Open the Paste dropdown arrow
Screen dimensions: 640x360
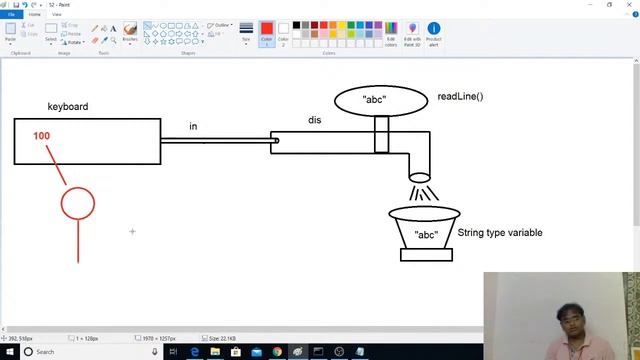pyautogui.click(x=10, y=43)
